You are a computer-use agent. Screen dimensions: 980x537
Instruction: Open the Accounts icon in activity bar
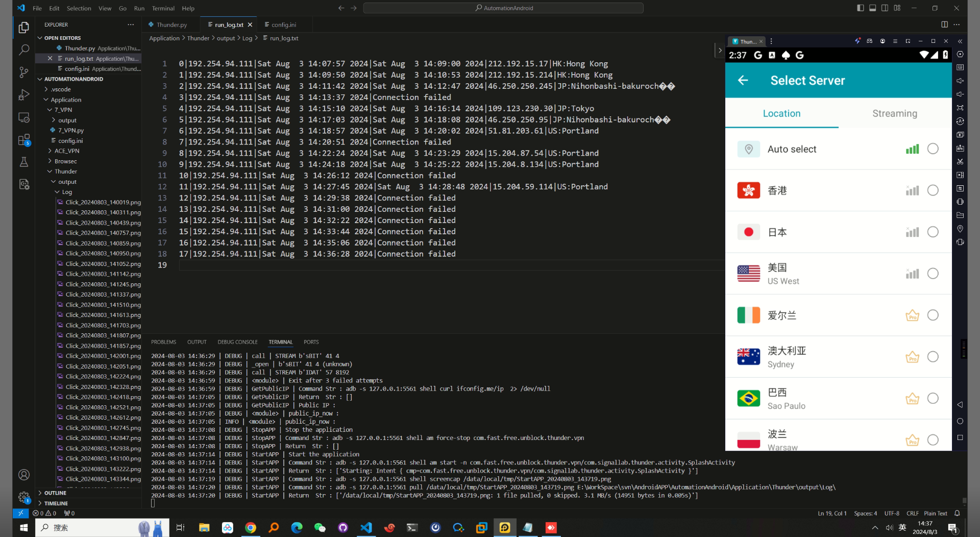(x=24, y=475)
